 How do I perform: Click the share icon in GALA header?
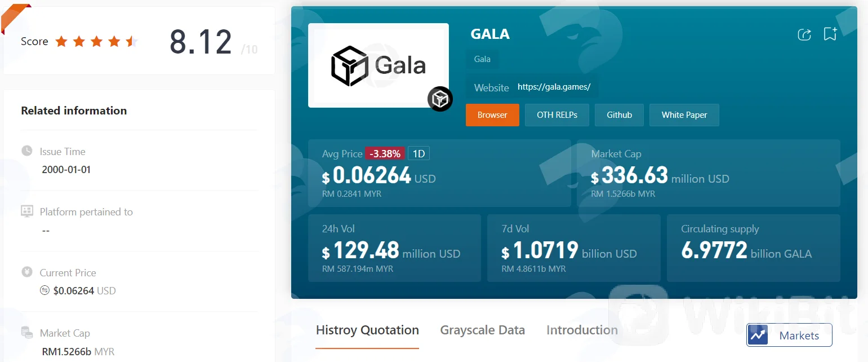point(804,34)
